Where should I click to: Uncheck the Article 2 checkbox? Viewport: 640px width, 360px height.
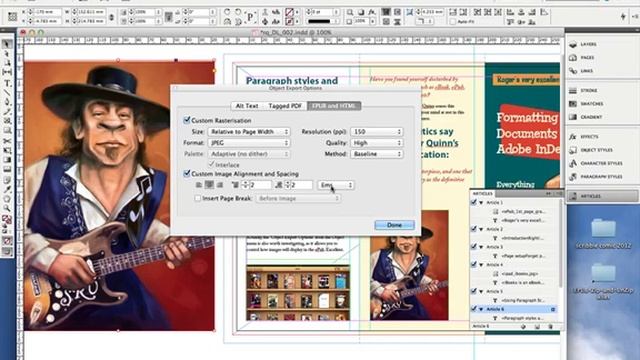(x=474, y=229)
